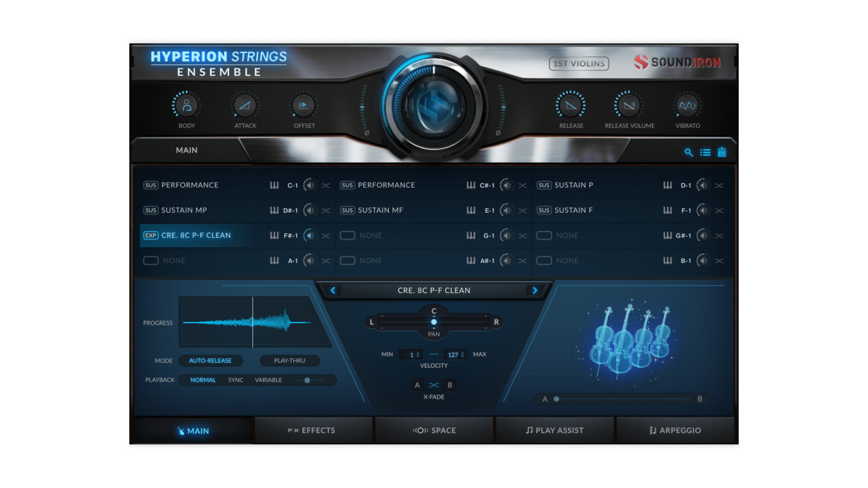Select X-Fade layer A
The height and width of the screenshot is (488, 868).
417,385
